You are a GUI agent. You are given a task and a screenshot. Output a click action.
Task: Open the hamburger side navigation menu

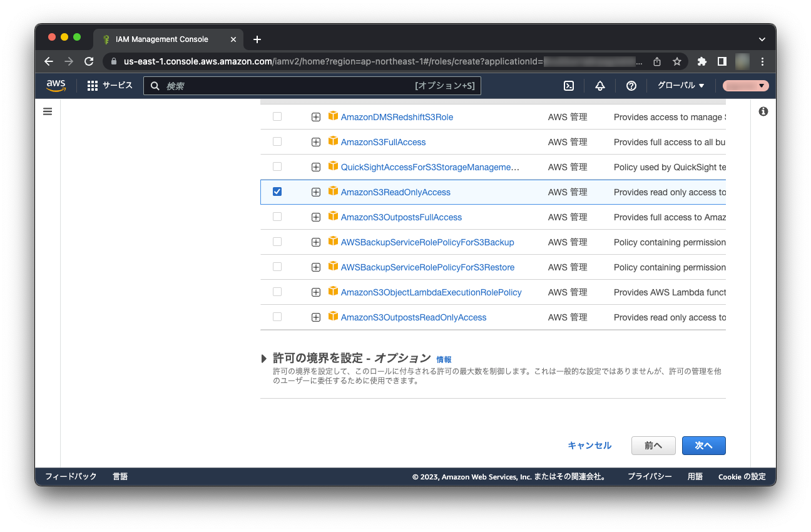(x=48, y=111)
